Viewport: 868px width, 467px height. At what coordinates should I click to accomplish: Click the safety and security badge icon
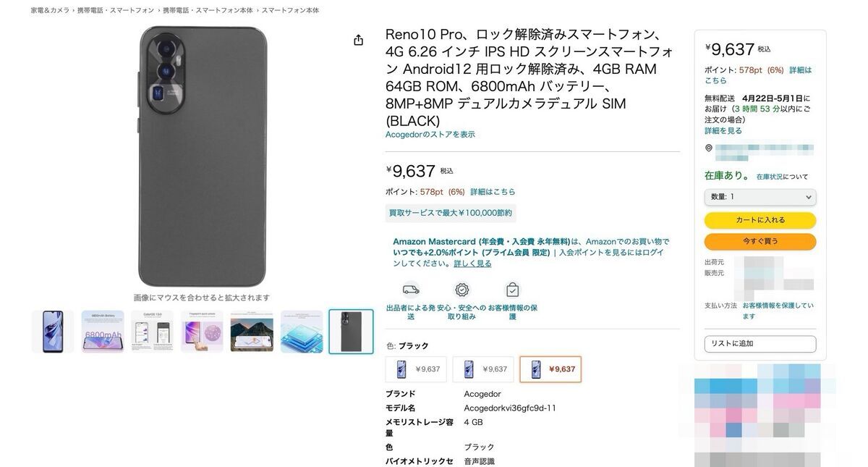461,290
